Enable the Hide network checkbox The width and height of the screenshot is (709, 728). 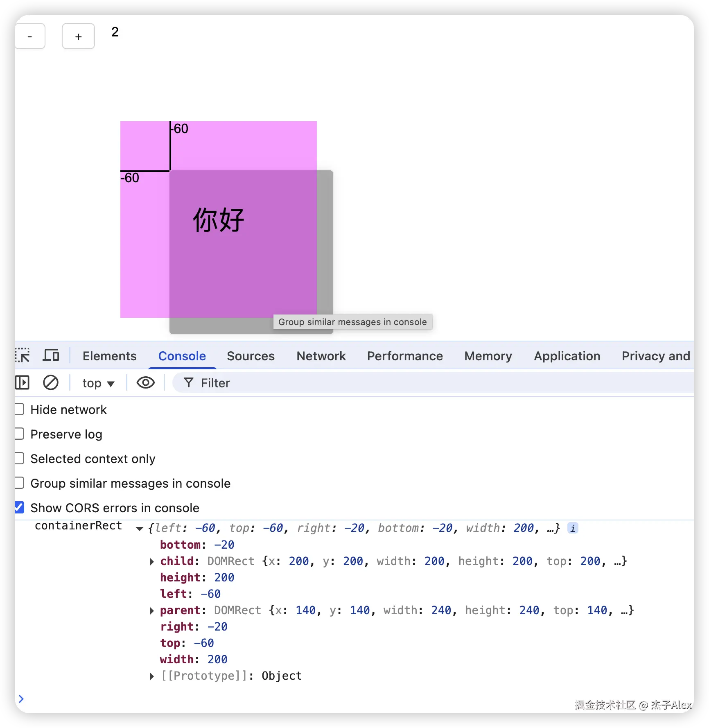point(19,409)
